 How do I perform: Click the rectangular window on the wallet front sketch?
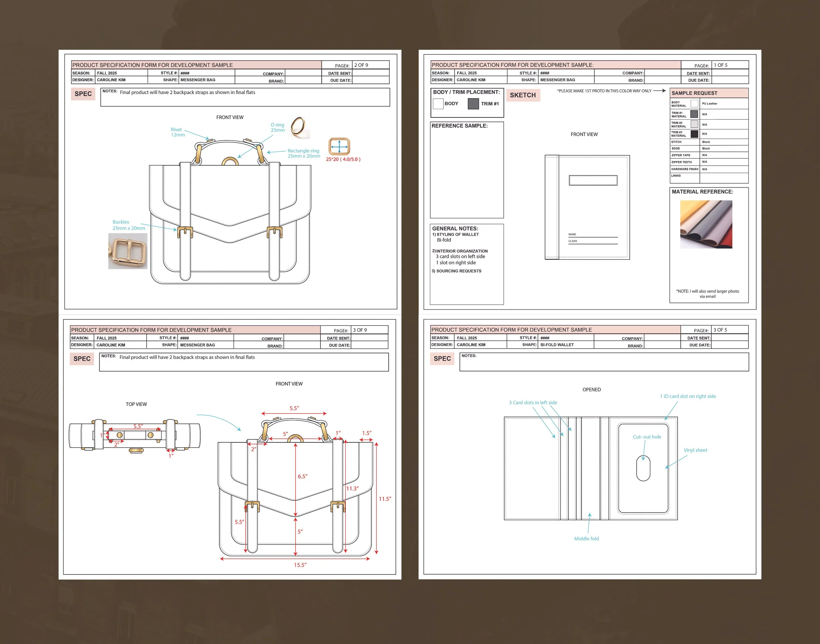pos(593,180)
